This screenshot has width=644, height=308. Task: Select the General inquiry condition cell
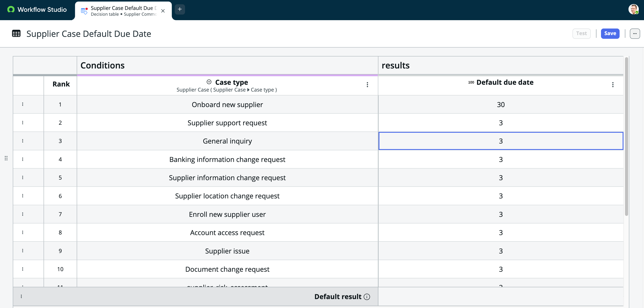pyautogui.click(x=227, y=141)
